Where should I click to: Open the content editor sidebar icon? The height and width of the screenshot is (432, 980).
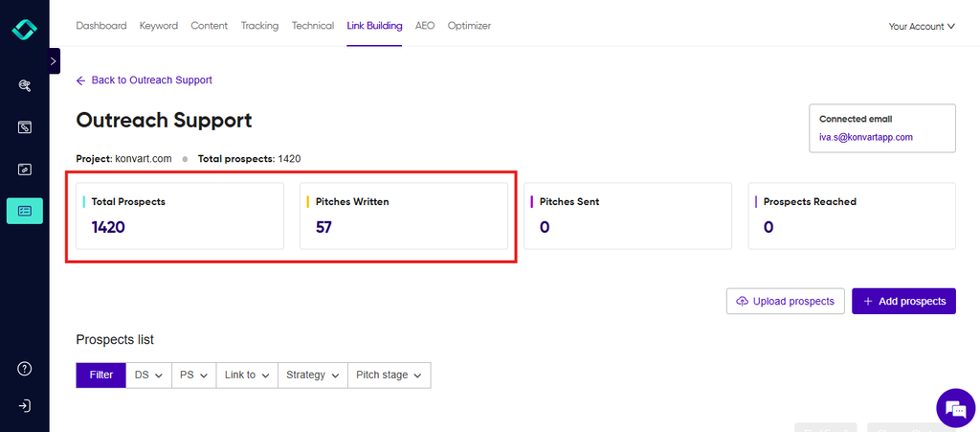coord(24,127)
